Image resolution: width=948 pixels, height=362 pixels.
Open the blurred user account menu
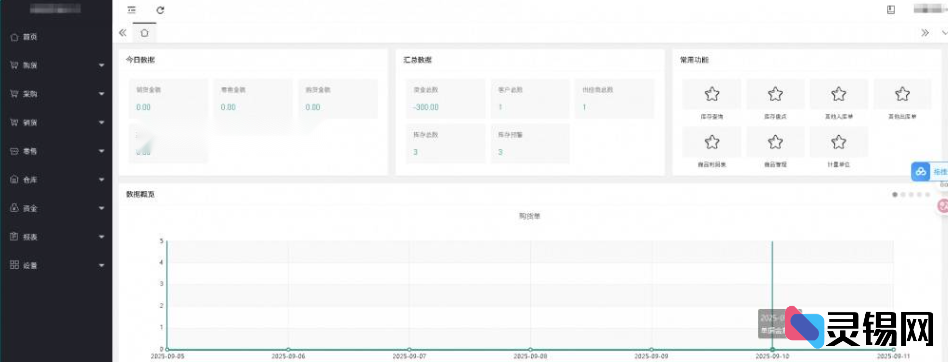click(x=929, y=9)
